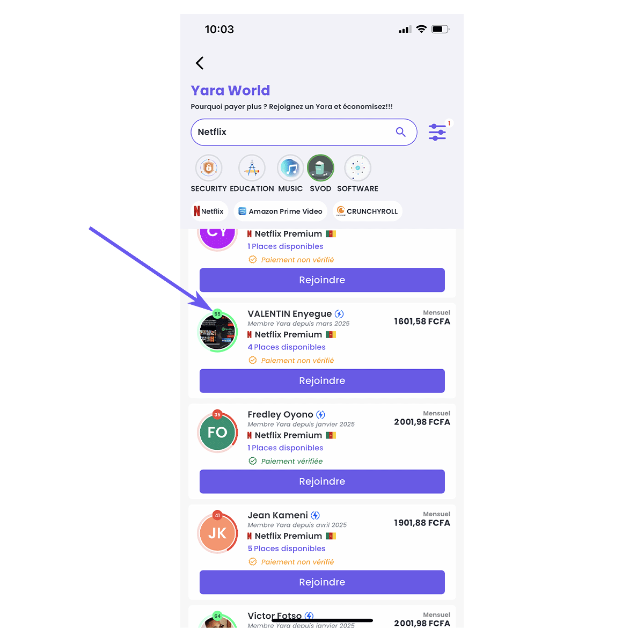Choose the CRUNCHYROLL service chip
The height and width of the screenshot is (644, 644).
[x=368, y=211]
